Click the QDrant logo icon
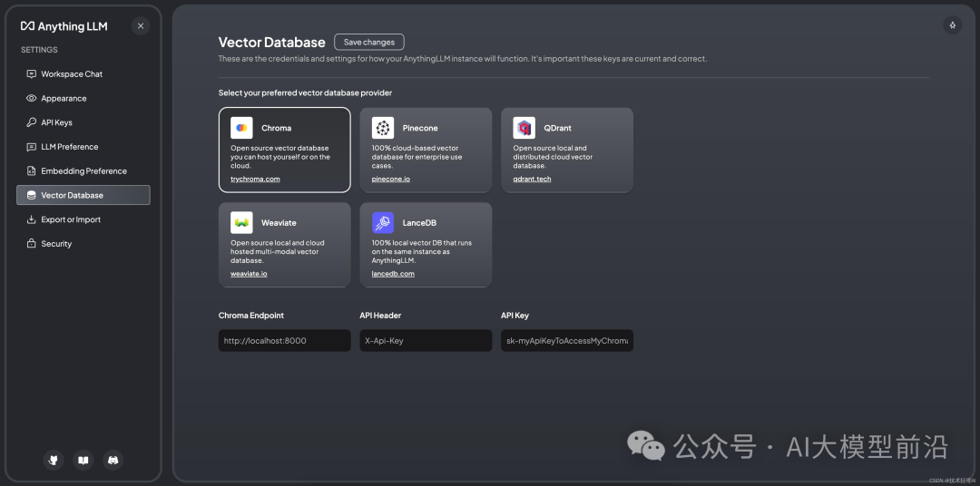980x486 pixels. click(524, 128)
